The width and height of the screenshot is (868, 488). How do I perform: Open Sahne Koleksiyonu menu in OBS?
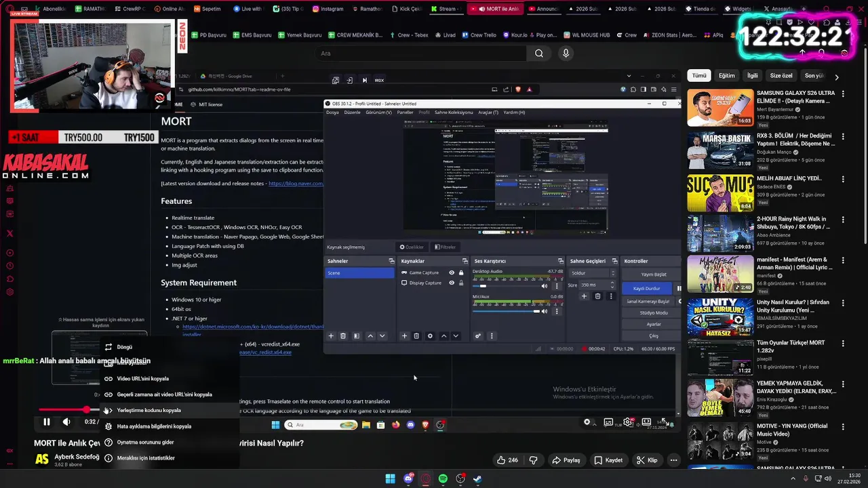454,113
